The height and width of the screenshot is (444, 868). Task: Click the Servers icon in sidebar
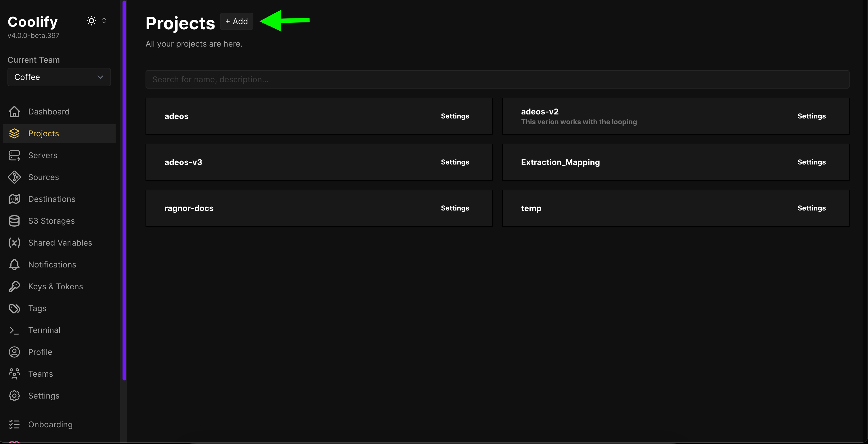point(14,155)
